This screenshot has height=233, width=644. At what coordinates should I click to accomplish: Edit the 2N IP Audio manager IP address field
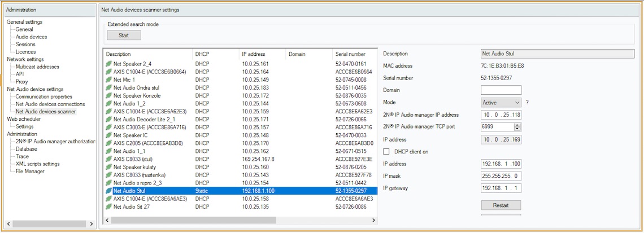point(501,115)
